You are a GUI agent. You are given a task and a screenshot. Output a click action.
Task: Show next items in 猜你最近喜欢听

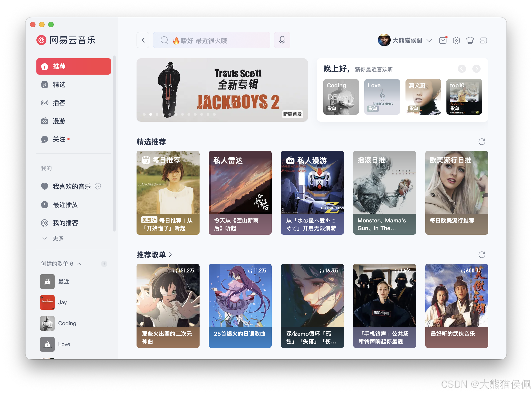(476, 69)
